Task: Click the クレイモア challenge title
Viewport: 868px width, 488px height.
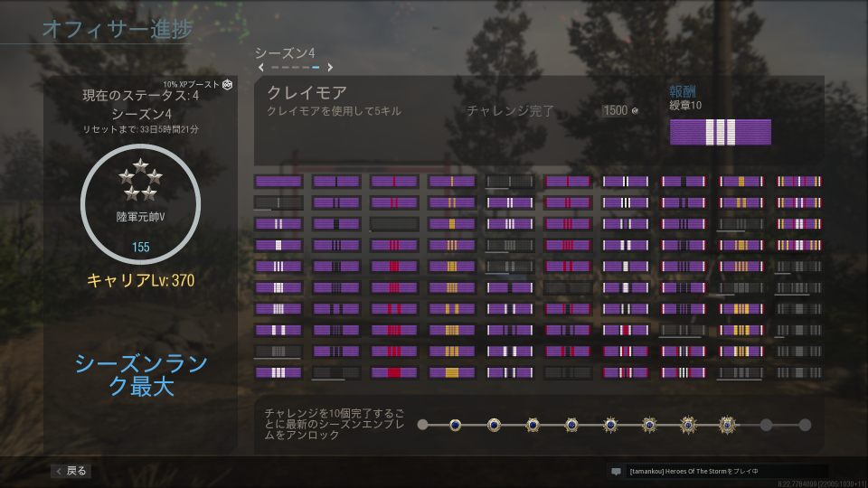Action: pyautogui.click(x=307, y=92)
